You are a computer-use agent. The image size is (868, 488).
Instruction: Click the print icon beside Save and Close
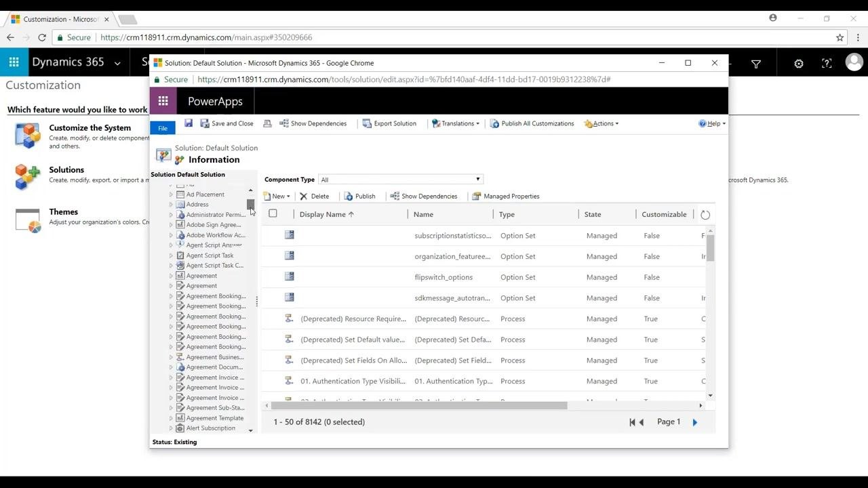point(267,123)
